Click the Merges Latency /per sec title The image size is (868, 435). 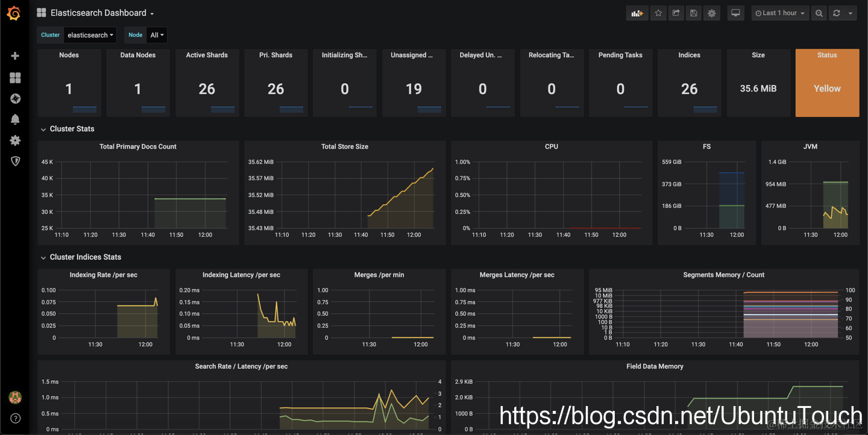click(x=517, y=275)
